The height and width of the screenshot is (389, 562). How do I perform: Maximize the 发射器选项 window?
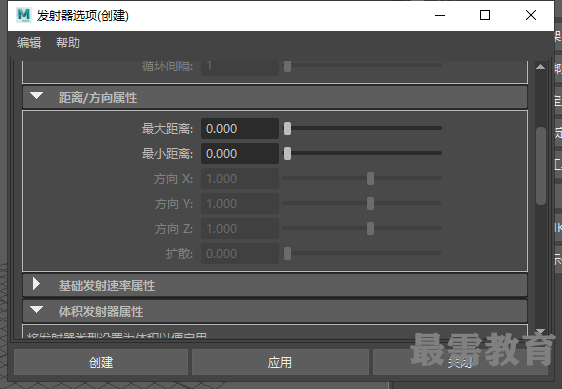click(485, 15)
